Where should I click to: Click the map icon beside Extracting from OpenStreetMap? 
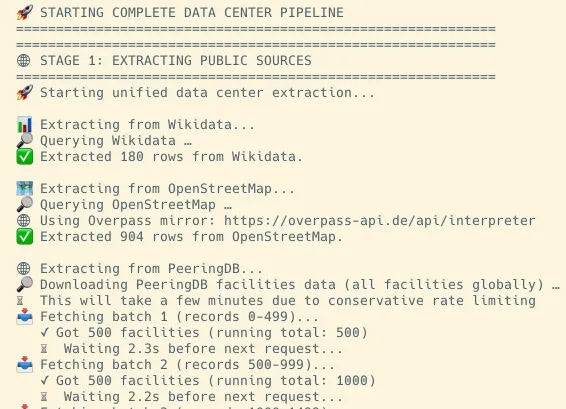(25, 188)
